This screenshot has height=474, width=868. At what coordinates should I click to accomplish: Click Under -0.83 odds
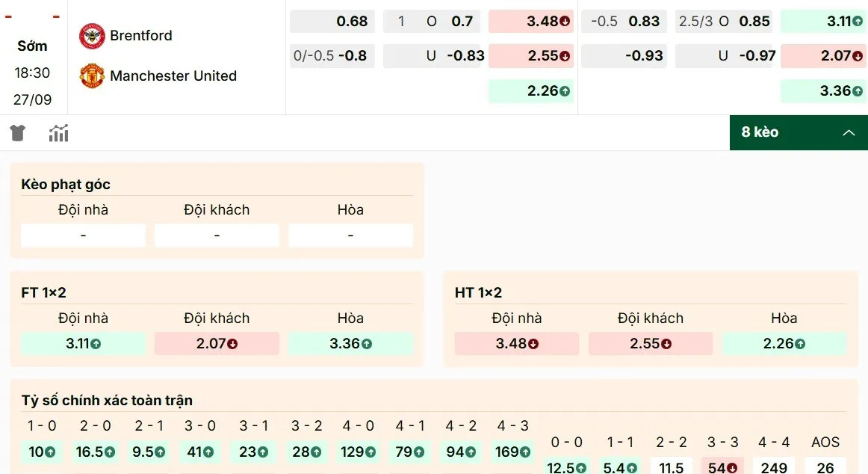(433, 55)
